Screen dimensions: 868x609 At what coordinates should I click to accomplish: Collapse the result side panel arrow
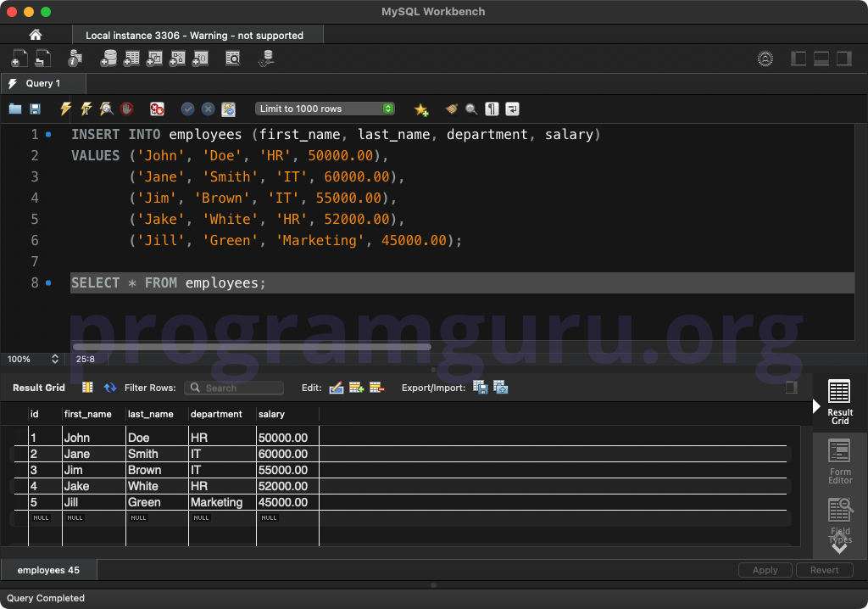pyautogui.click(x=816, y=406)
